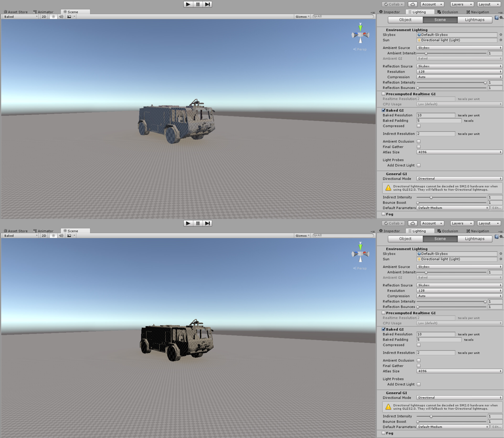504x438 pixels.
Task: Click the Step frame button
Action: click(208, 4)
